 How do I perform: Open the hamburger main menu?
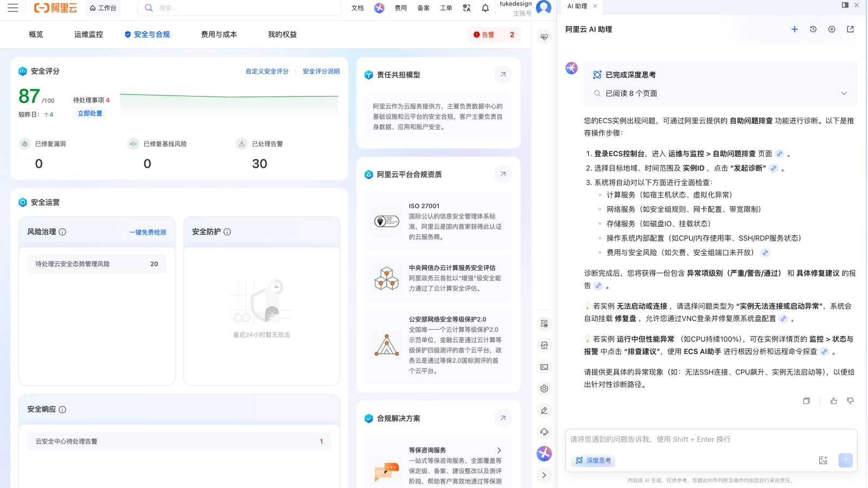pos(13,8)
